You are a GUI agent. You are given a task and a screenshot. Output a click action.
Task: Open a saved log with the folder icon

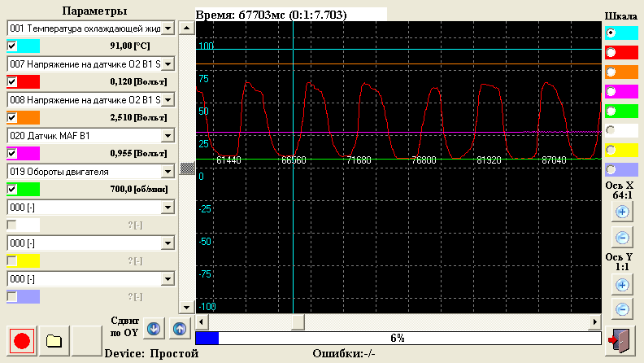tap(54, 340)
